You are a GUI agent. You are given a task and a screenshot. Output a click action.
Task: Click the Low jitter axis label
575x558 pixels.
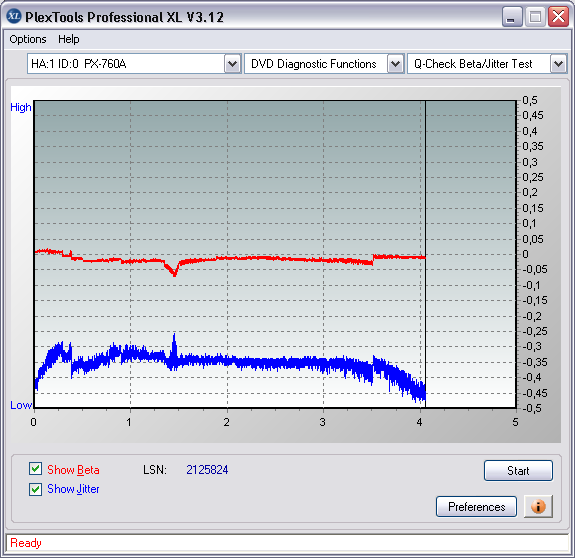tap(21, 405)
